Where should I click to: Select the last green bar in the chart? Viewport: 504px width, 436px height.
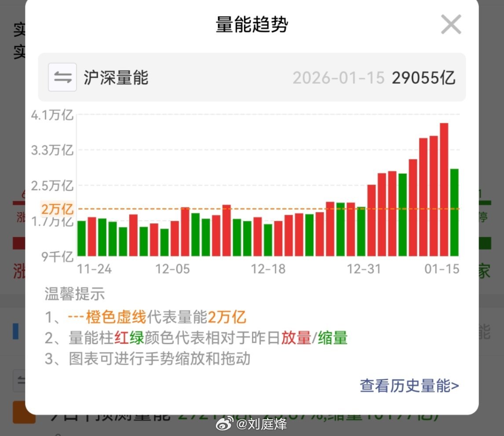455,211
